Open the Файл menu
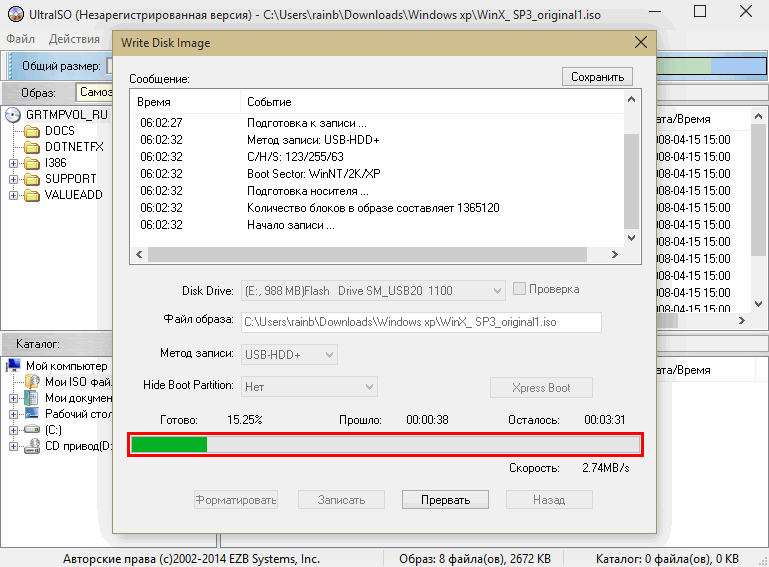769x567 pixels. [x=21, y=39]
